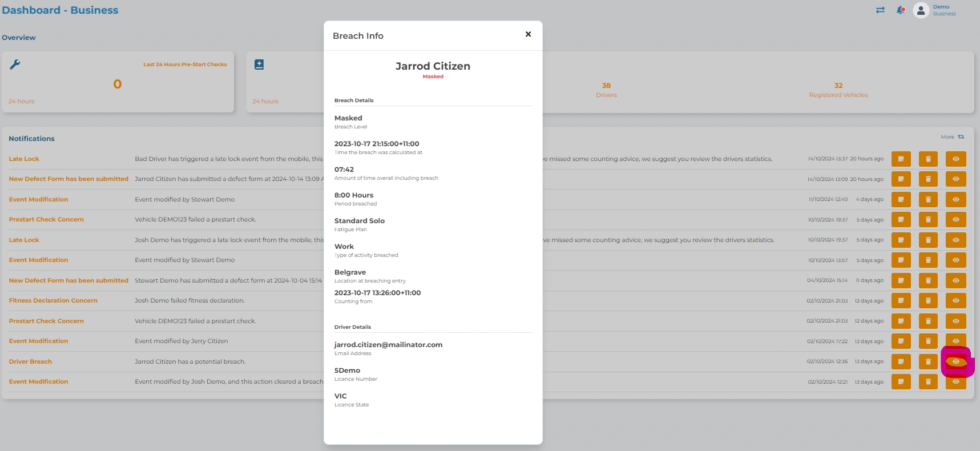Click note icon for Event Modification 02/10/2024 17:22
Image resolution: width=980 pixels, height=451 pixels.
tap(901, 341)
